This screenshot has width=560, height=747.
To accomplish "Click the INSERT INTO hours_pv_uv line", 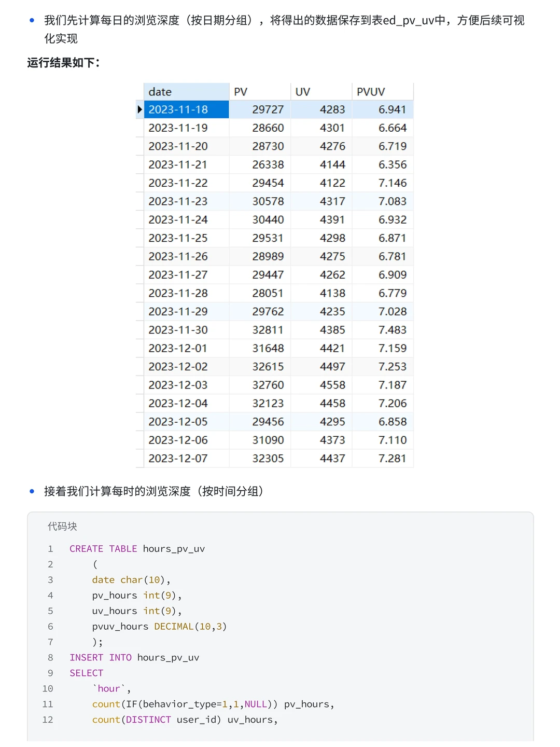I will pyautogui.click(x=134, y=658).
